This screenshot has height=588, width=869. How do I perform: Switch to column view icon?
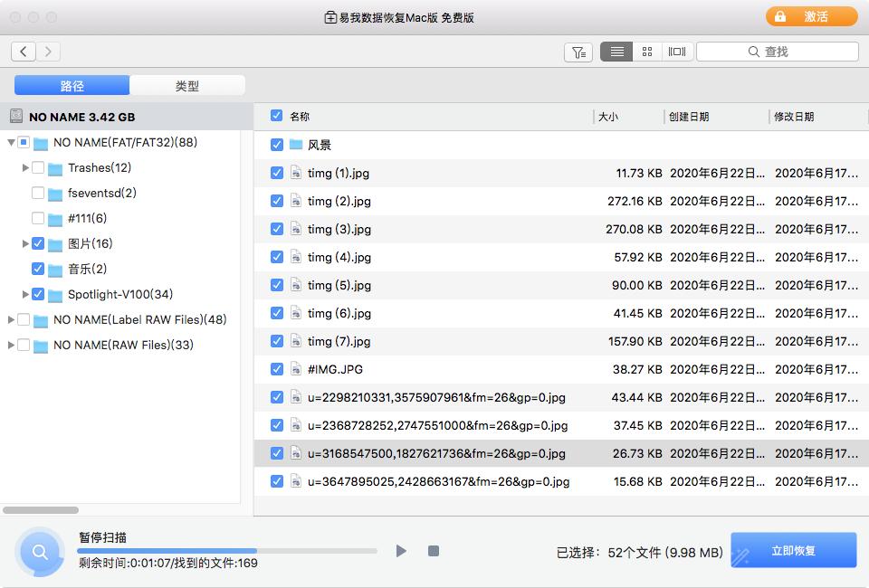(x=677, y=52)
